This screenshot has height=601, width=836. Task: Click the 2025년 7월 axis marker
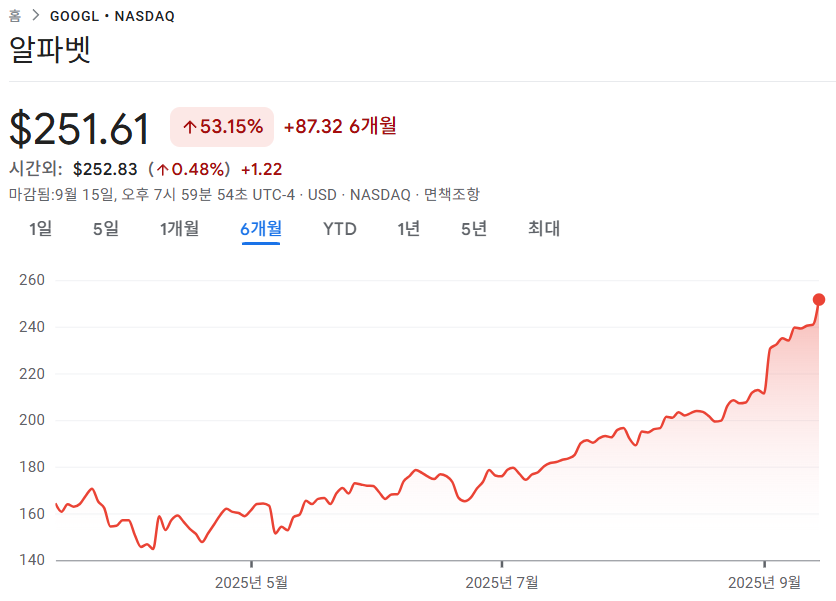pyautogui.click(x=502, y=583)
